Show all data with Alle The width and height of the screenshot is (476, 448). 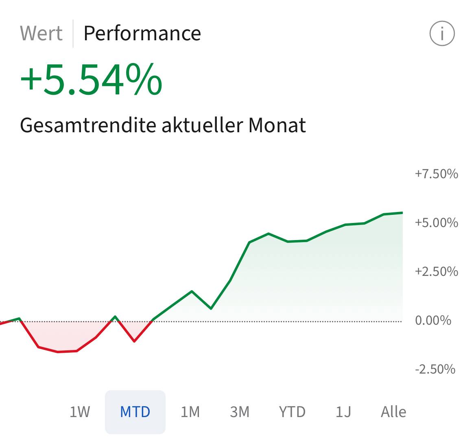tap(393, 412)
